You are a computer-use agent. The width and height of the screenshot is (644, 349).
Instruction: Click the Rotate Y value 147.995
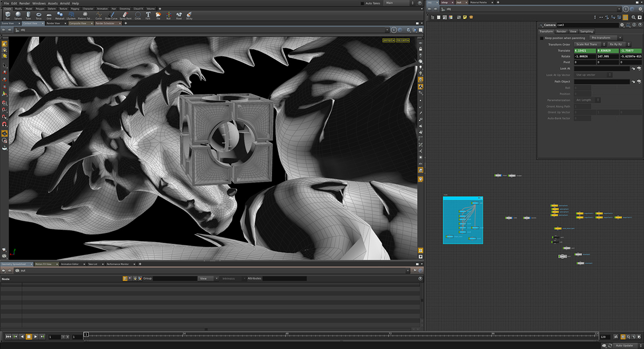click(x=608, y=56)
